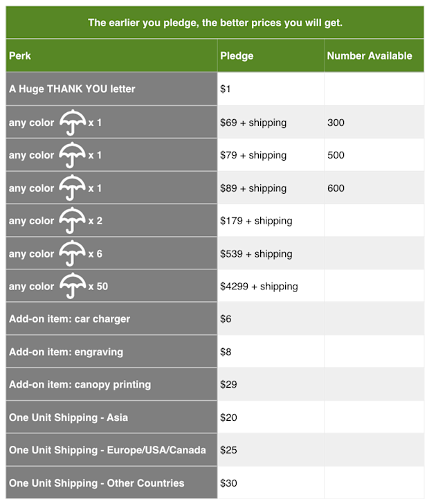The image size is (429, 504).
Task: Select Add-on item: engraving
Action: 66,352
